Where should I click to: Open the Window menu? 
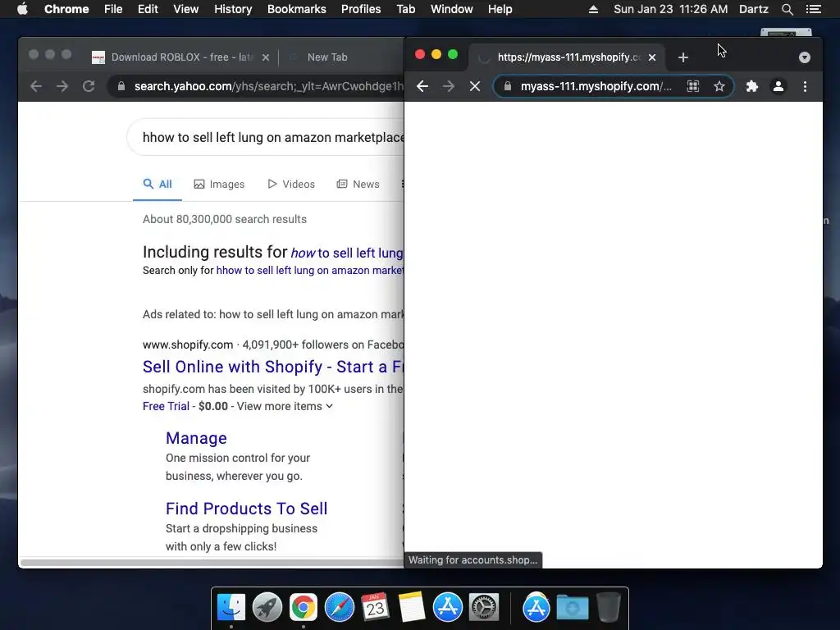tap(452, 9)
